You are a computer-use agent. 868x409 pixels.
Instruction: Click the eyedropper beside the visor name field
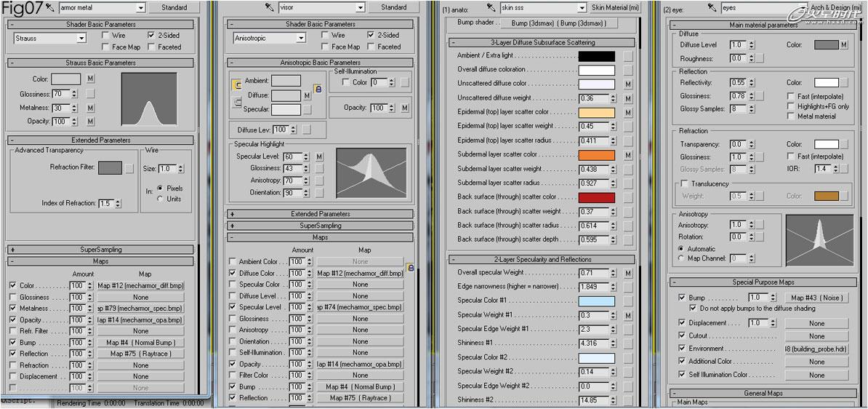pyautogui.click(x=270, y=7)
